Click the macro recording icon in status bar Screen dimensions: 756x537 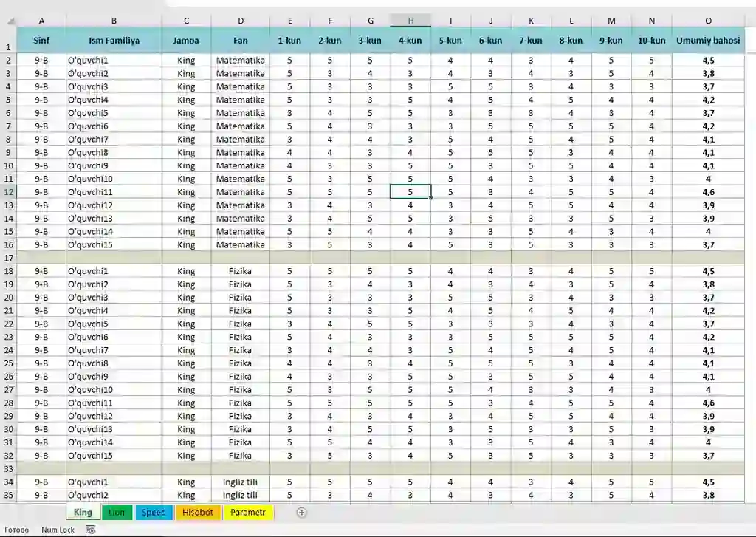90,530
